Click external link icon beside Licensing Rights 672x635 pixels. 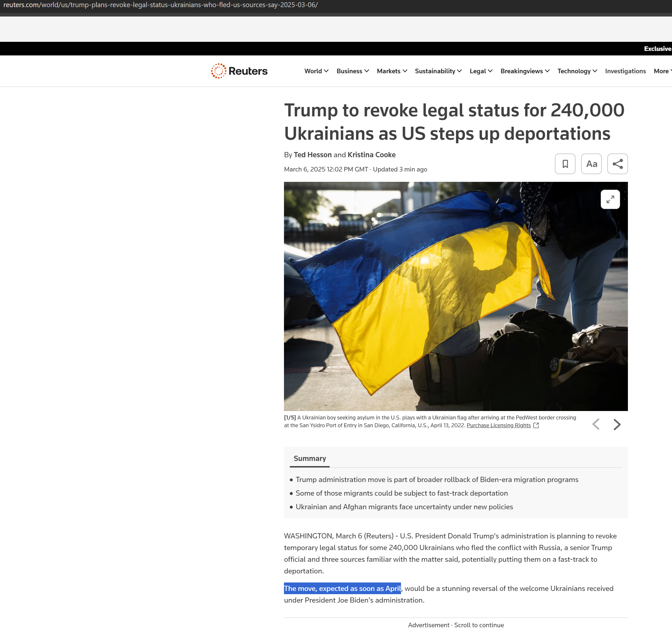point(536,425)
